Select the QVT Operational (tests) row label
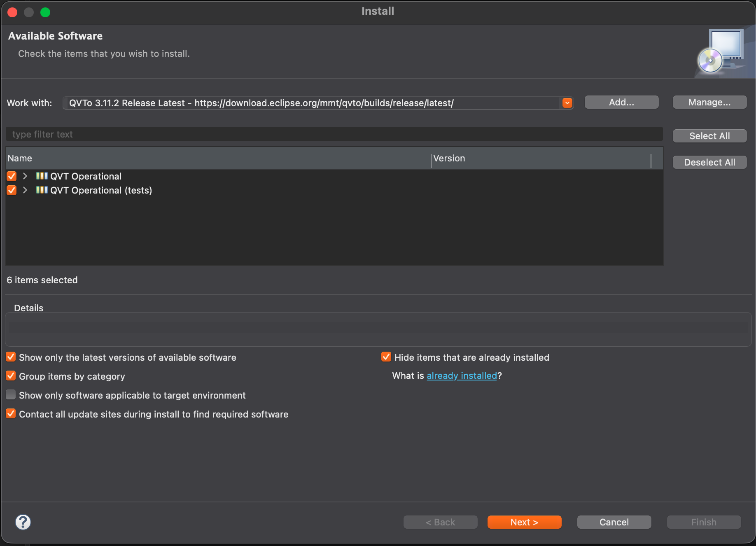 (x=101, y=190)
